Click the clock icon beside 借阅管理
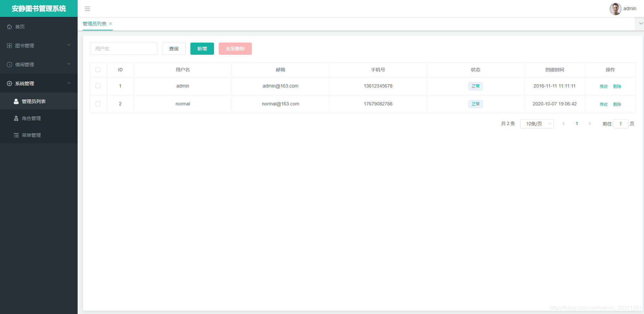This screenshot has height=314, width=644. pyautogui.click(x=9, y=65)
